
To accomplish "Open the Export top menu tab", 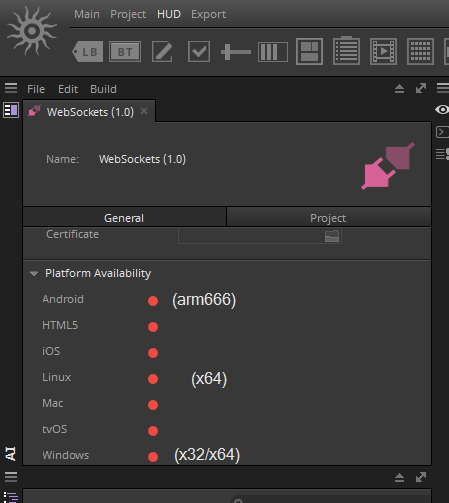I will click(208, 14).
